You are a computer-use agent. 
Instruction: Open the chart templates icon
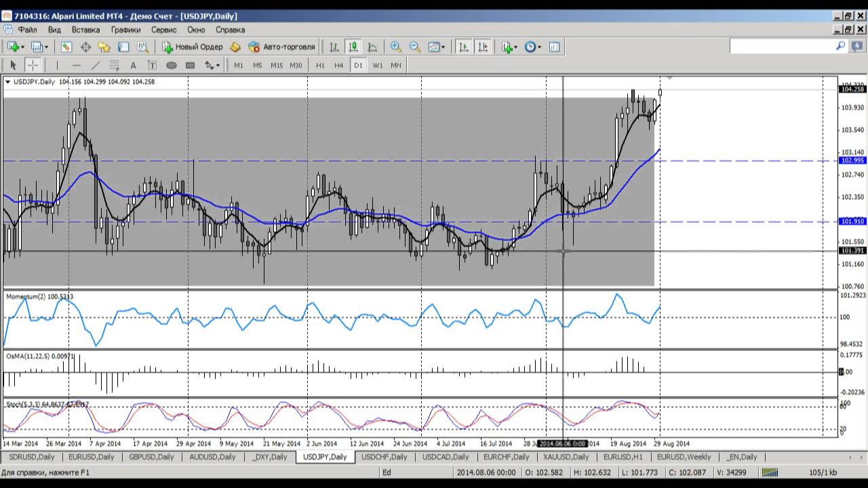click(x=555, y=47)
